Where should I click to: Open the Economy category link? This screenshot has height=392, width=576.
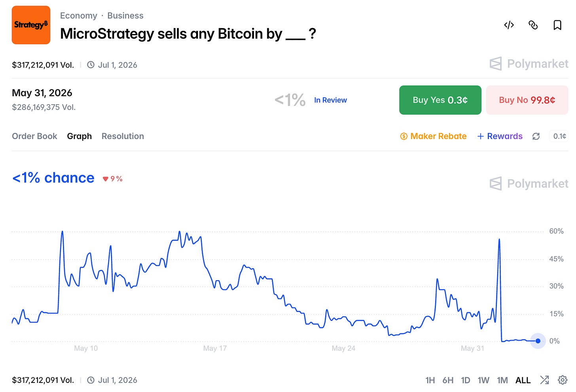coord(78,15)
